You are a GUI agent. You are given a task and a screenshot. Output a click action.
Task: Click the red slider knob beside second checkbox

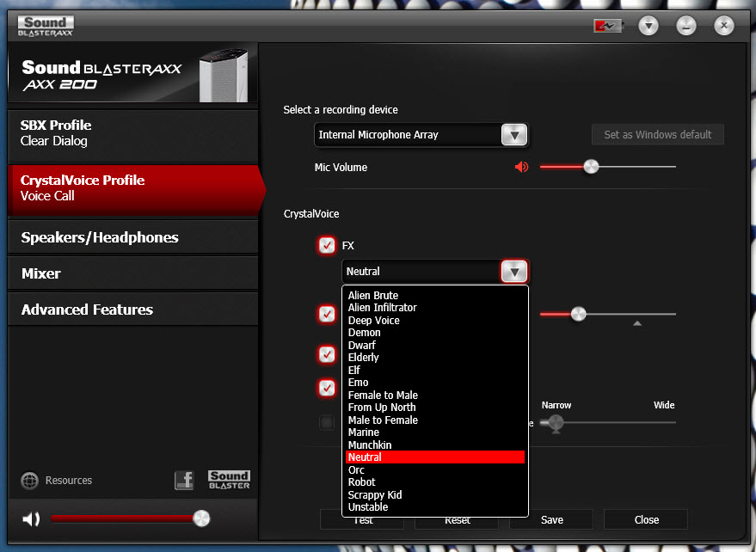pos(579,315)
